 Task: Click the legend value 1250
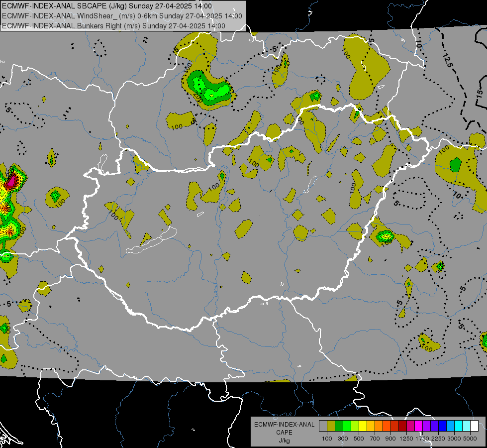pyautogui.click(x=406, y=439)
